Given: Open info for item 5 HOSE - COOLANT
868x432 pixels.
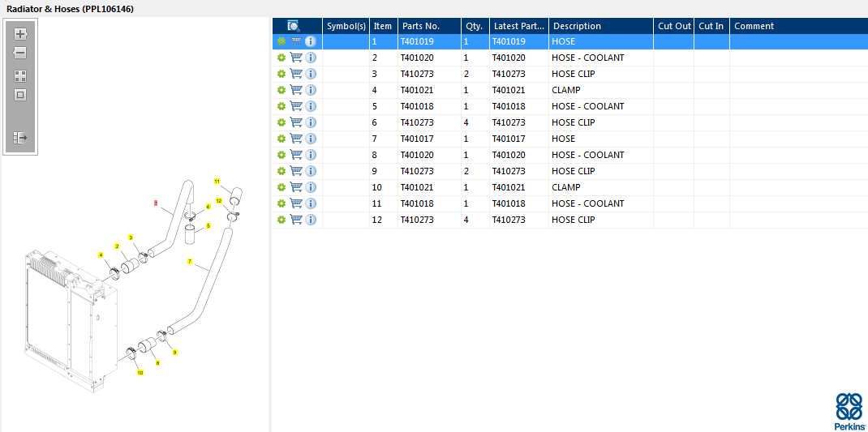Looking at the screenshot, I should [x=311, y=106].
